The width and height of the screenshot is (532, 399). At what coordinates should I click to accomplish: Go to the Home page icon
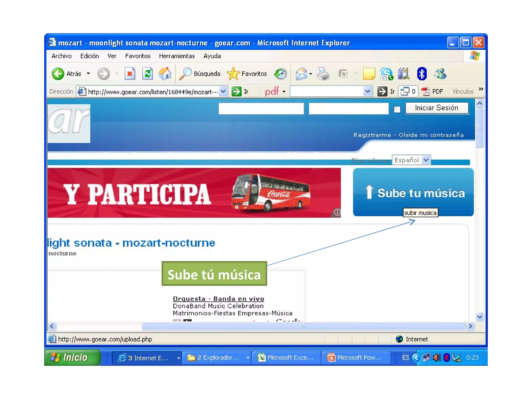pyautogui.click(x=165, y=74)
